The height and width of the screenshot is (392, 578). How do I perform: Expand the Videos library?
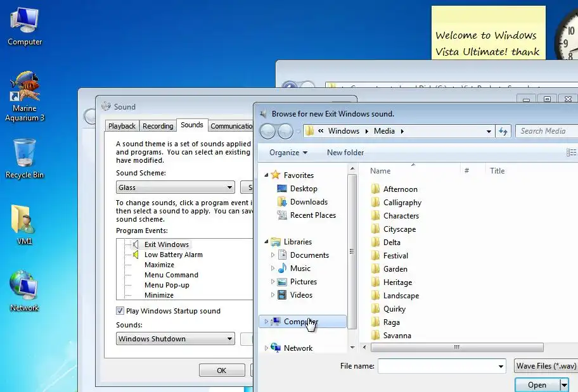click(273, 294)
